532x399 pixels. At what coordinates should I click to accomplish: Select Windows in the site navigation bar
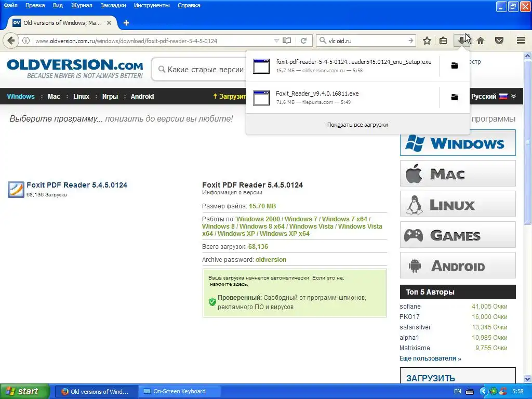(21, 96)
